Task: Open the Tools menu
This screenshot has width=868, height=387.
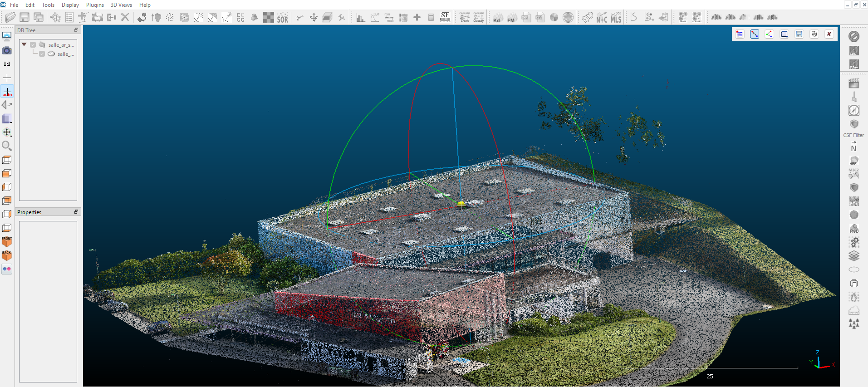Action: click(48, 5)
